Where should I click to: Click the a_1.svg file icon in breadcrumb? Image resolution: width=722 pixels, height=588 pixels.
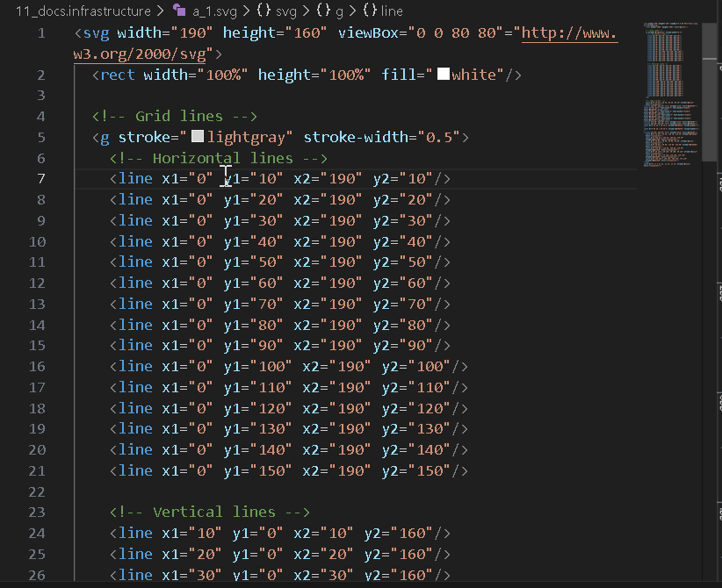[179, 11]
